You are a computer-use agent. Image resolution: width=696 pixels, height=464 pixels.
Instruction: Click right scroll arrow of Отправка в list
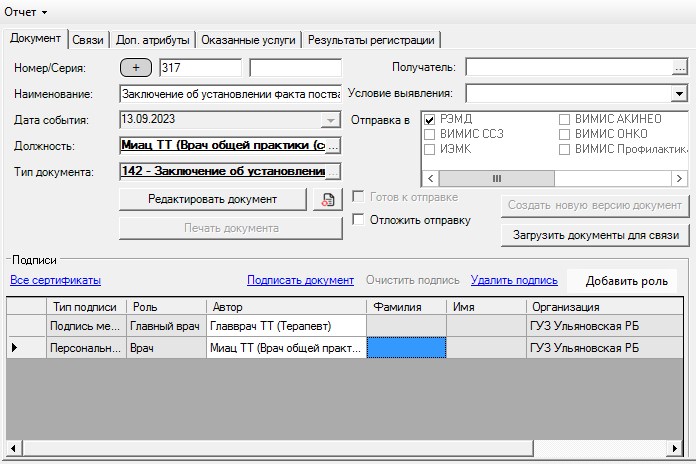click(678, 179)
